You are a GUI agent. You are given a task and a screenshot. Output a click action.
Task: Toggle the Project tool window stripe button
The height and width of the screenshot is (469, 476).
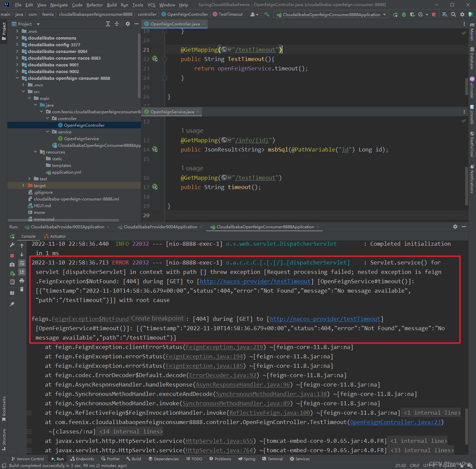[x=4, y=31]
